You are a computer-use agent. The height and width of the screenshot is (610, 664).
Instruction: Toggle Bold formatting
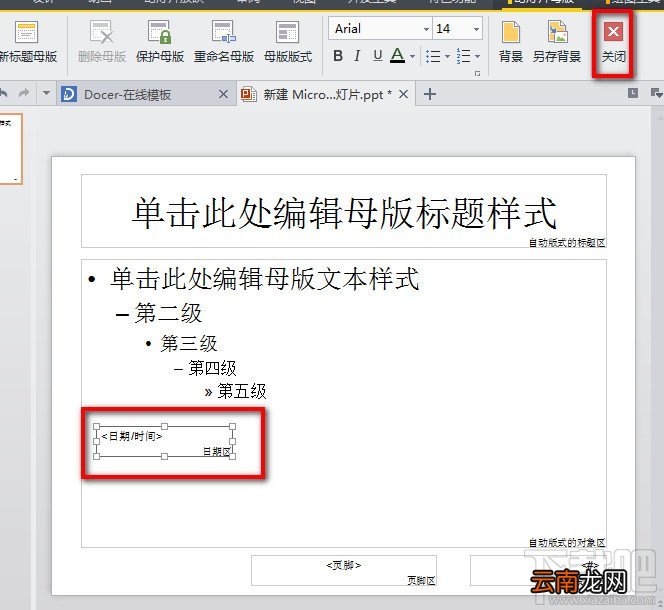[x=338, y=56]
